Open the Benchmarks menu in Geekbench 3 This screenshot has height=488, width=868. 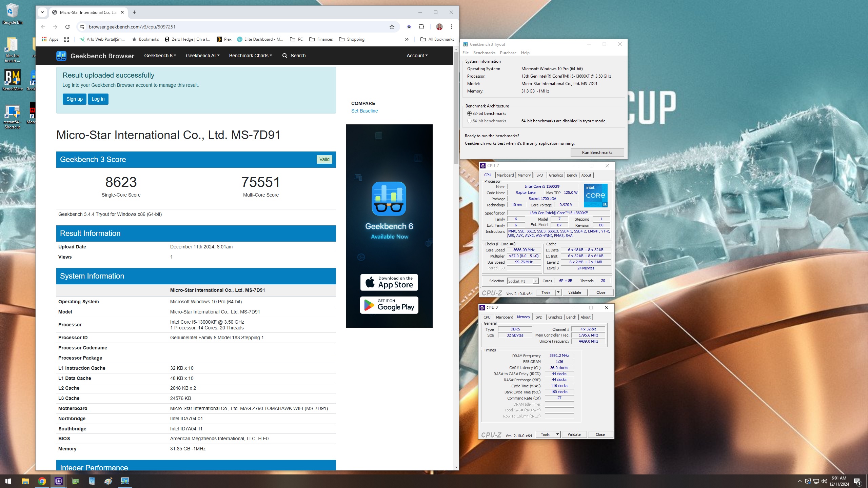(x=484, y=53)
